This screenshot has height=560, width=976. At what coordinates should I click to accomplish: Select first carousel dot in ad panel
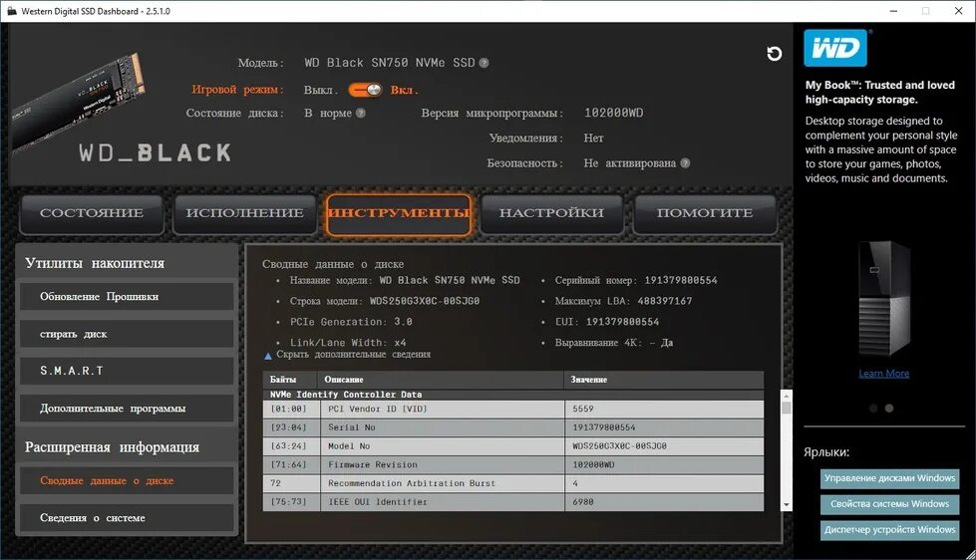click(873, 409)
